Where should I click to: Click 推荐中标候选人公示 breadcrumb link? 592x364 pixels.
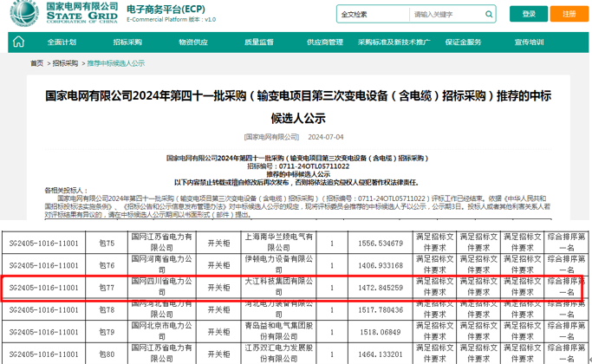[x=115, y=63]
